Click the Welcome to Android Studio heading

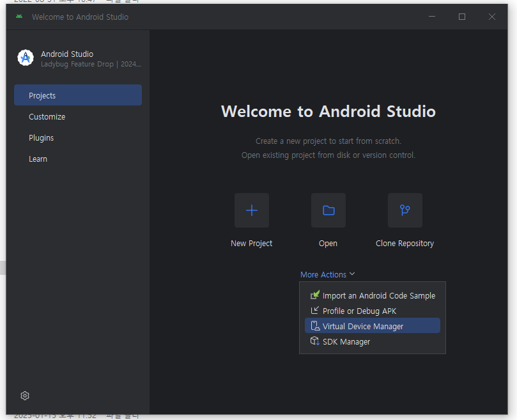(x=328, y=111)
